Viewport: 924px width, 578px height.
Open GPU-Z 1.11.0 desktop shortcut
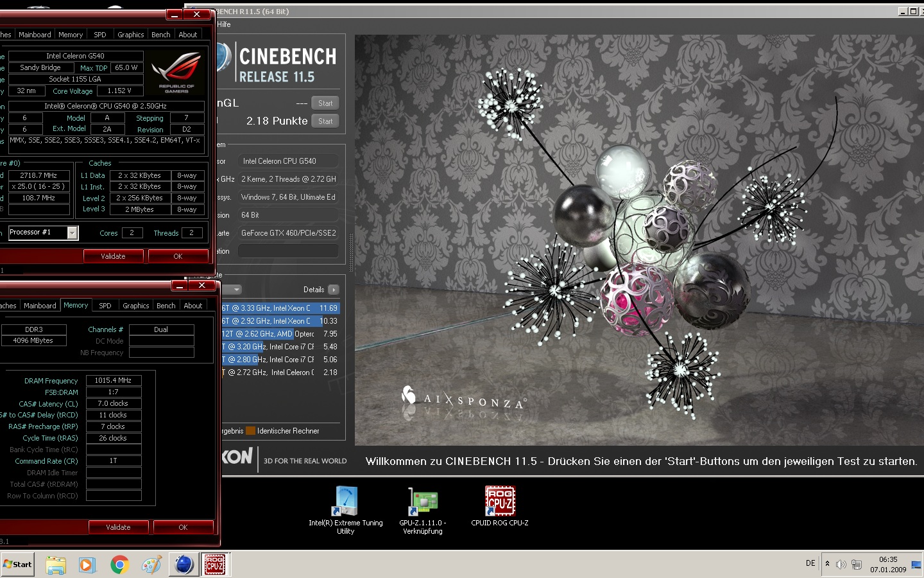pyautogui.click(x=423, y=511)
